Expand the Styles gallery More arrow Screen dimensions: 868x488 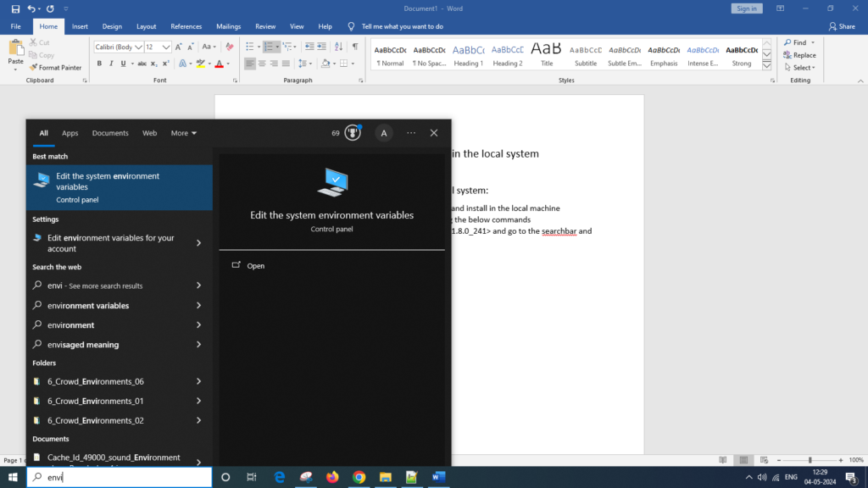click(766, 66)
